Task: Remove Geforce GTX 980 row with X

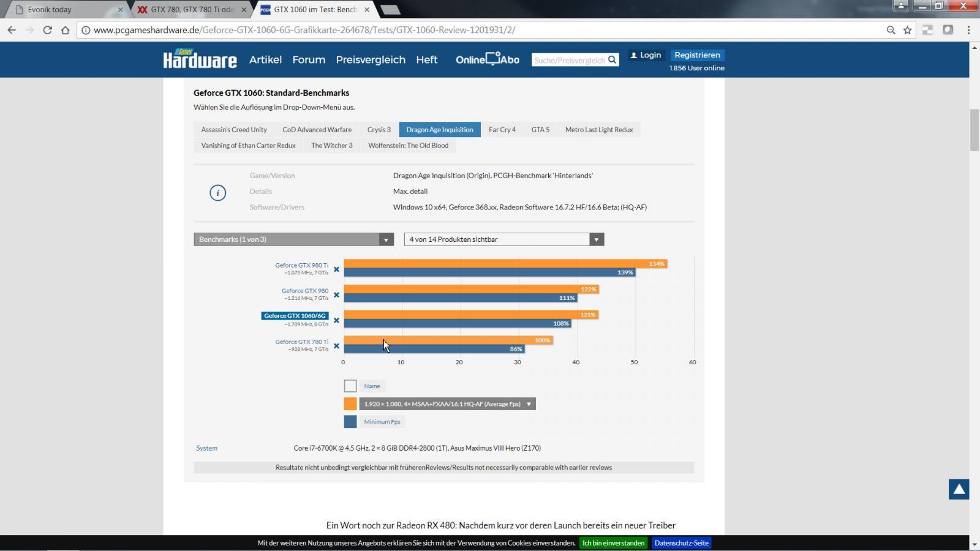Action: (336, 294)
